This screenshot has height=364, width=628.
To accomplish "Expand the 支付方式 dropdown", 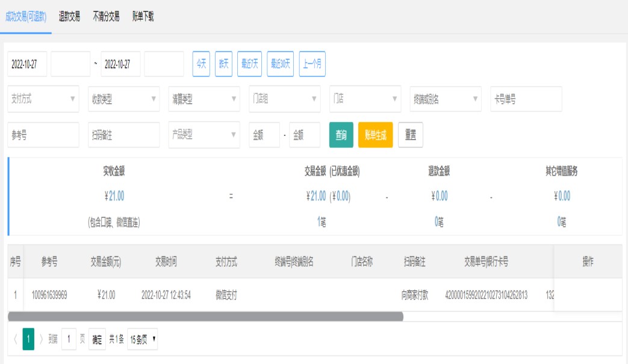I will click(43, 99).
